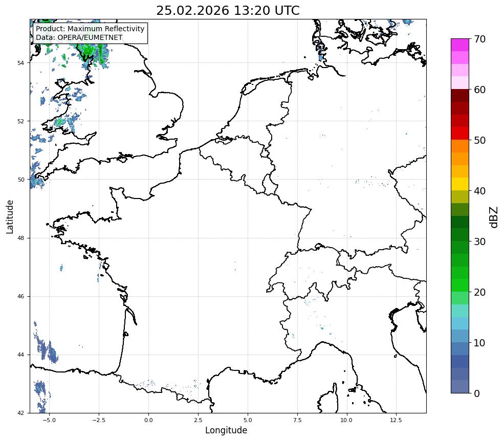Screen dimensions: 504x440
Task: Click the 'Longitude' axis label
Action: pos(226,430)
